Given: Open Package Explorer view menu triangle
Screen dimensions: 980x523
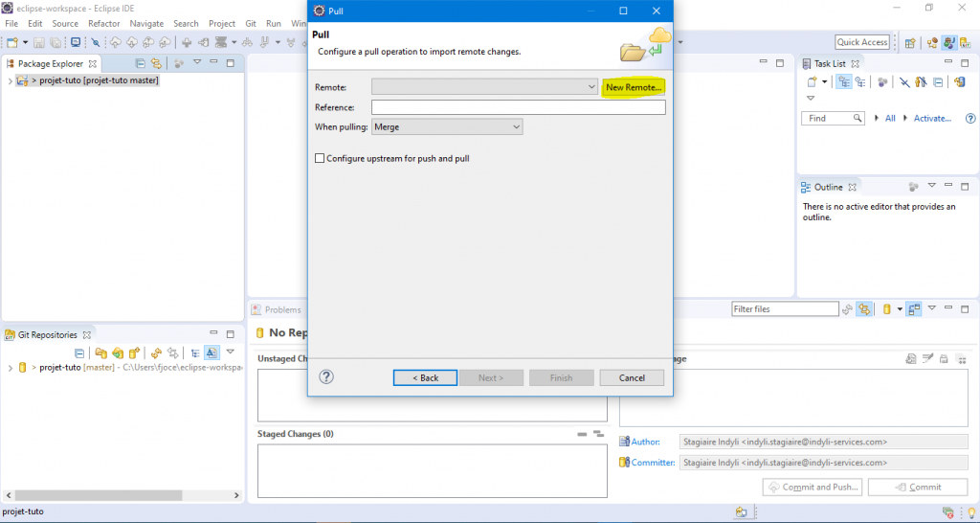Looking at the screenshot, I should [197, 62].
